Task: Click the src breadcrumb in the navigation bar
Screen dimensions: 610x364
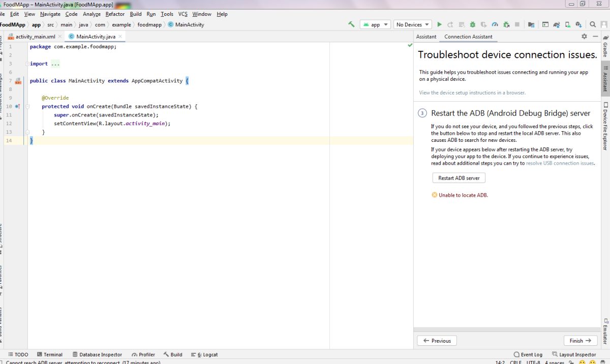Action: (50, 24)
